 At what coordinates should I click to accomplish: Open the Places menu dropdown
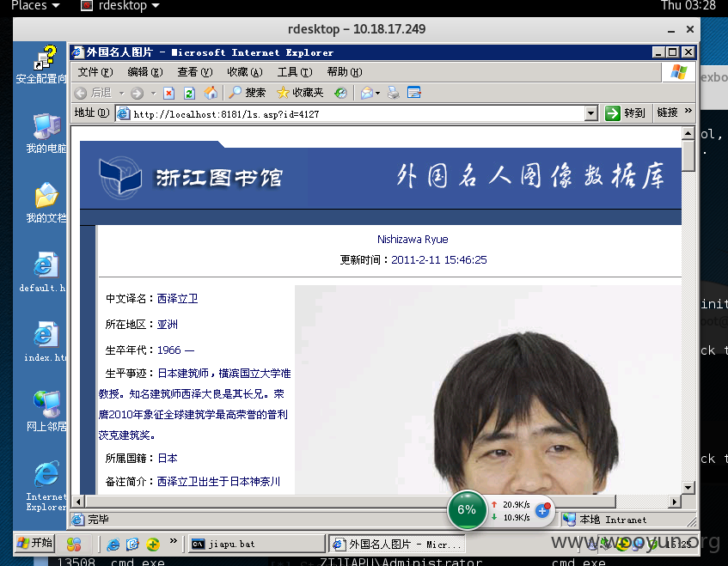pyautogui.click(x=35, y=5)
